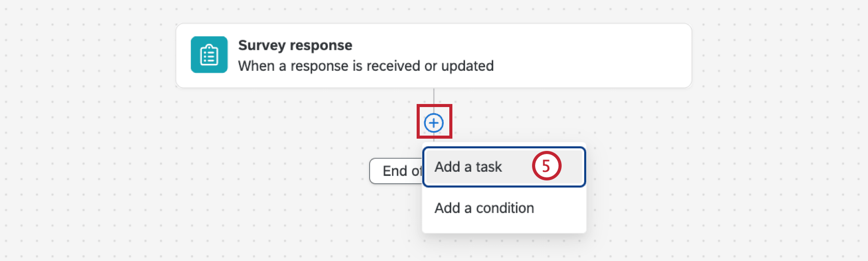The height and width of the screenshot is (261, 868).
Task: Click the word "Survey" in the card title
Action: click(261, 45)
